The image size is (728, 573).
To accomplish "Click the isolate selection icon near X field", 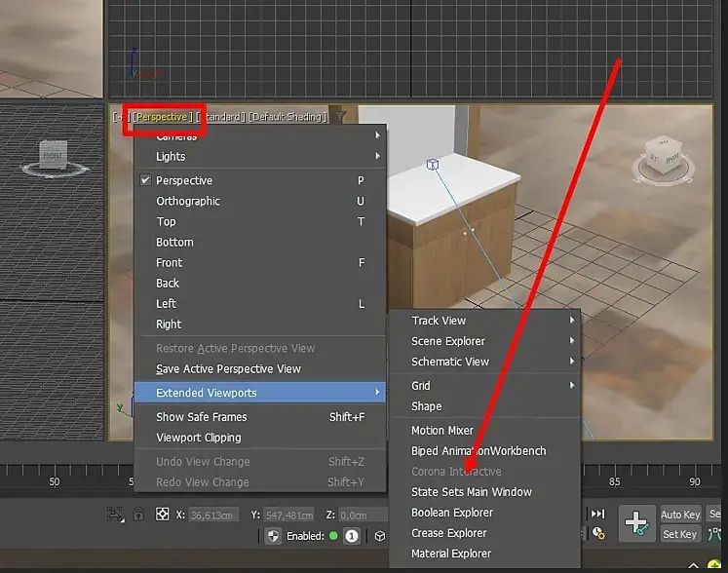I will click(115, 515).
